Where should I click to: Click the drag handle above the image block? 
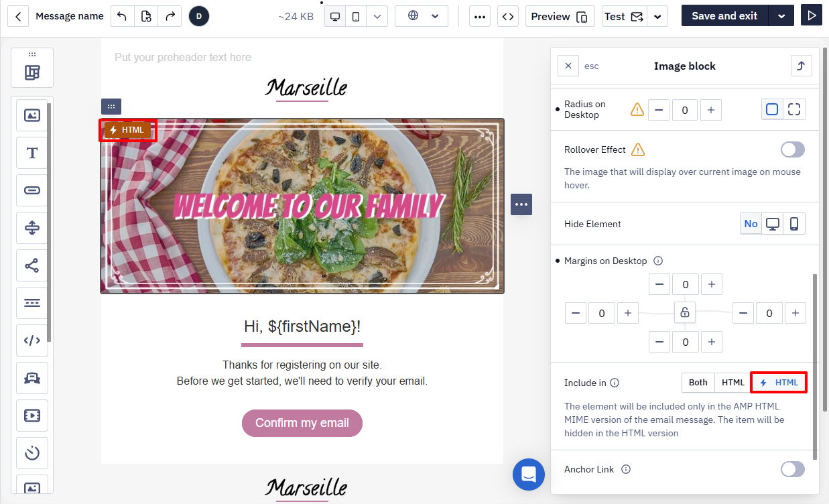(111, 106)
